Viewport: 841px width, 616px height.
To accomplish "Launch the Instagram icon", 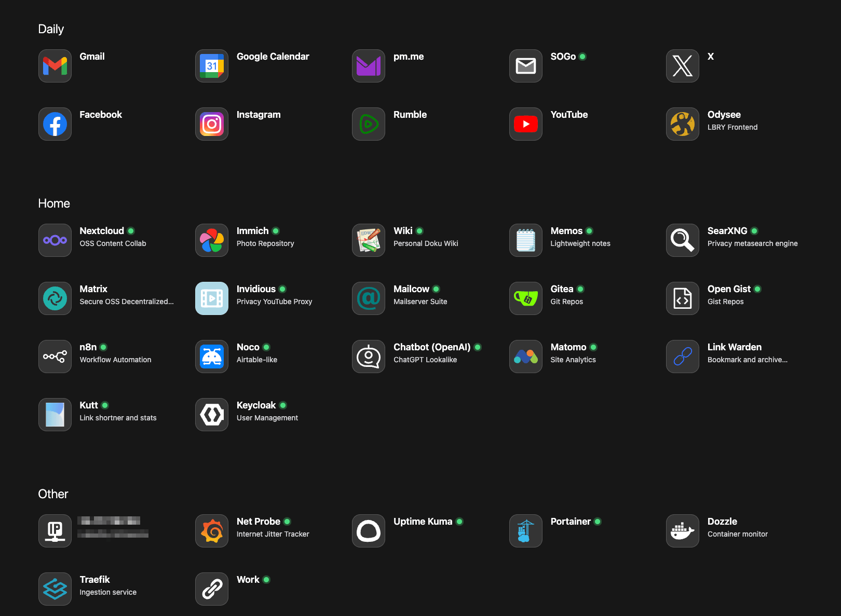I will (x=212, y=124).
